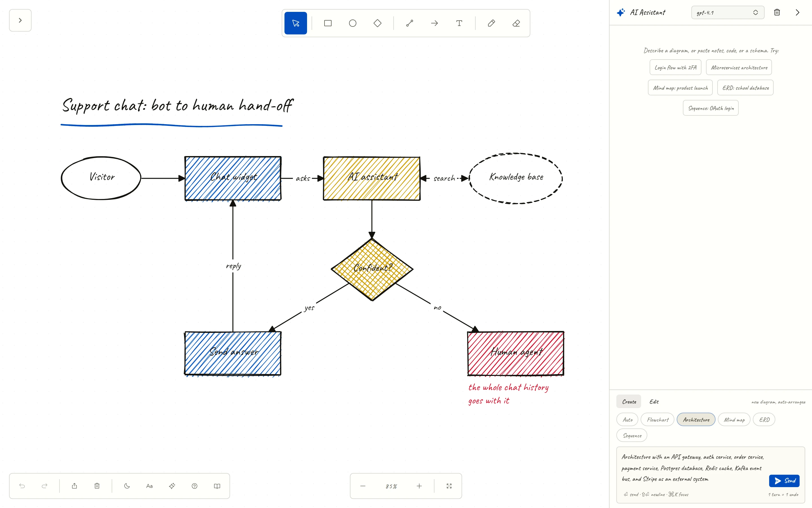
Task: Click the 'search' arrow label
Action: click(444, 178)
